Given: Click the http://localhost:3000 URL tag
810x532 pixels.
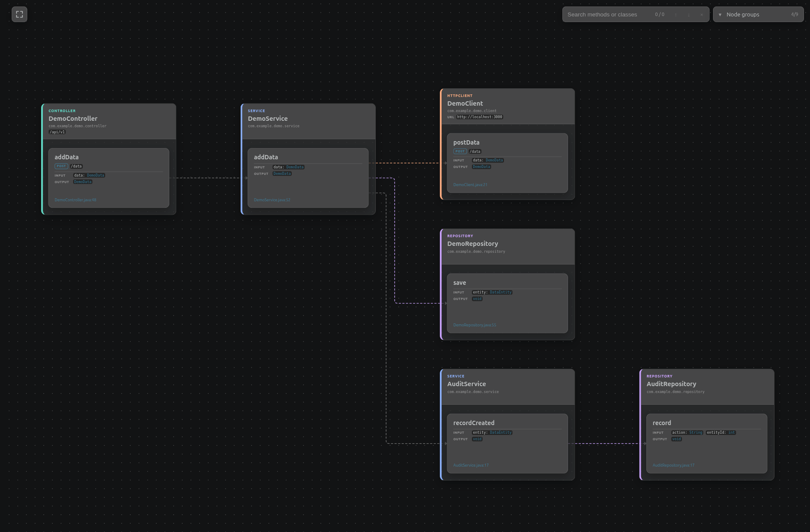Looking at the screenshot, I should (x=480, y=117).
